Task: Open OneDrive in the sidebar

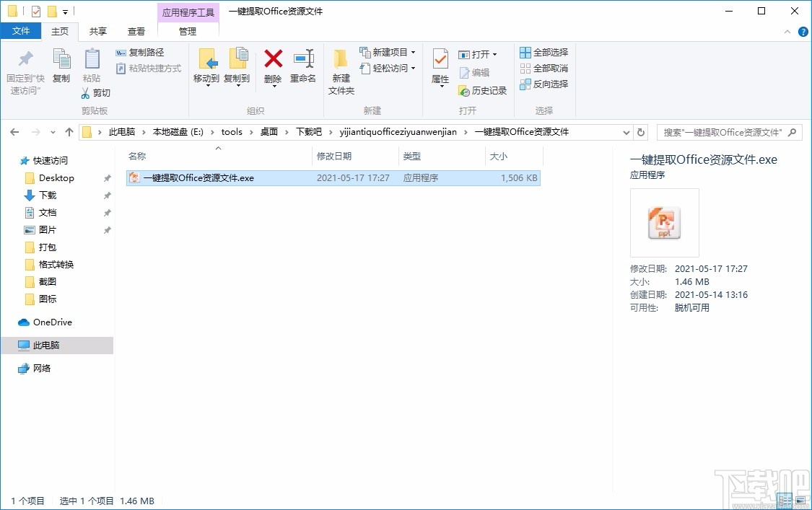Action: [x=51, y=322]
